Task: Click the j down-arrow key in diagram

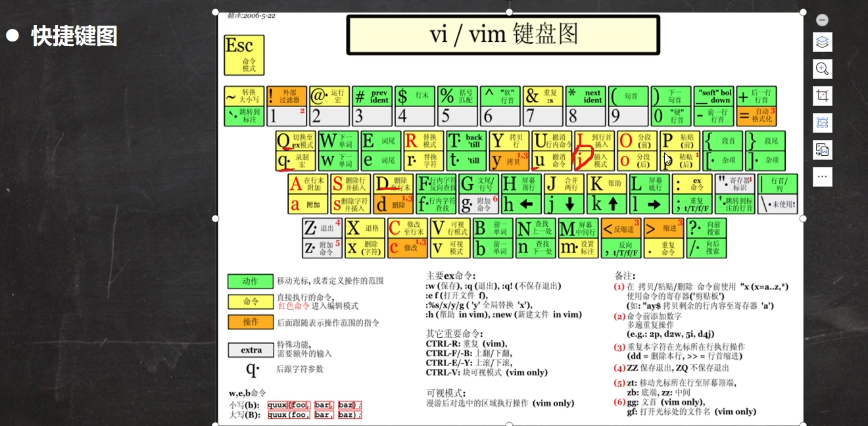Action: click(564, 204)
